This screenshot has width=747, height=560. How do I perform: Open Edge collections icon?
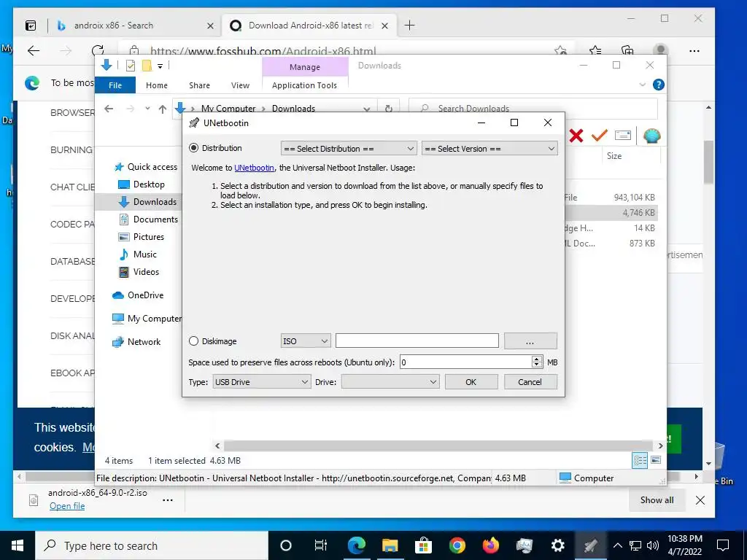click(627, 50)
